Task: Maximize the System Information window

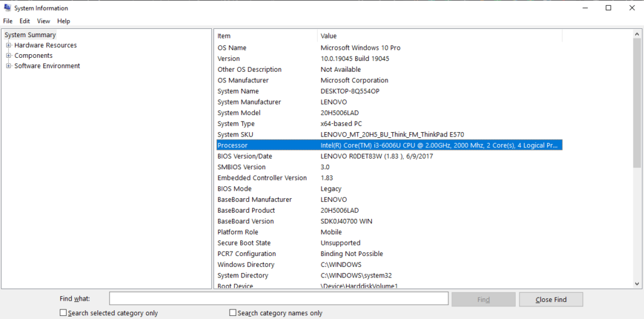Action: pos(608,8)
